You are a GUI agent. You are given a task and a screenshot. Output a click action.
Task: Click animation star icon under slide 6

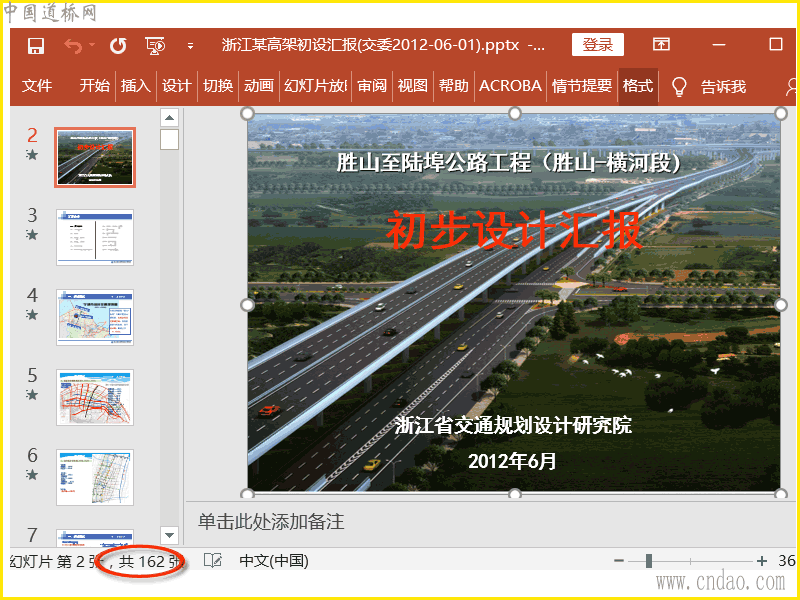pos(32,474)
